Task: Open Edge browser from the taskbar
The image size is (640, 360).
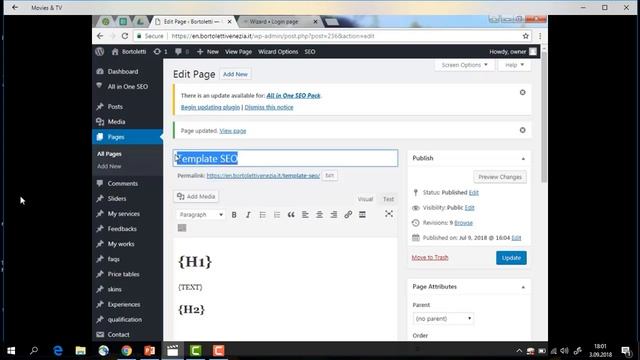Action: (58, 351)
